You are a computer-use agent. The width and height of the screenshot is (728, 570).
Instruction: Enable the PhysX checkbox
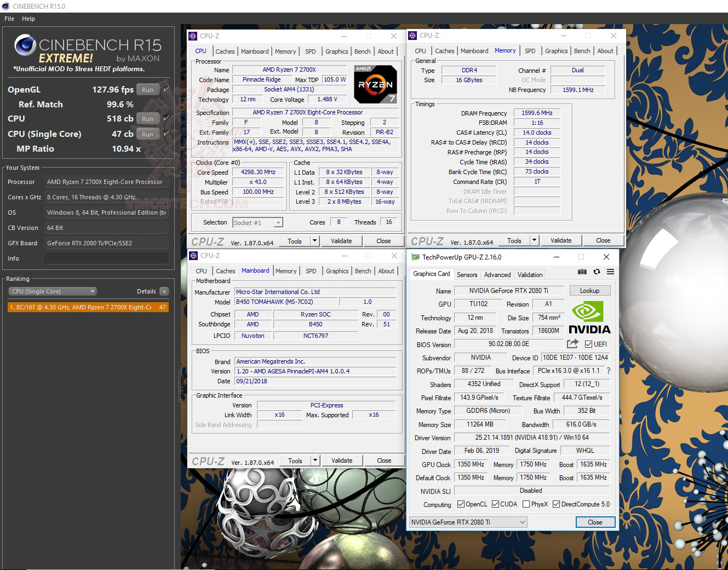point(525,504)
